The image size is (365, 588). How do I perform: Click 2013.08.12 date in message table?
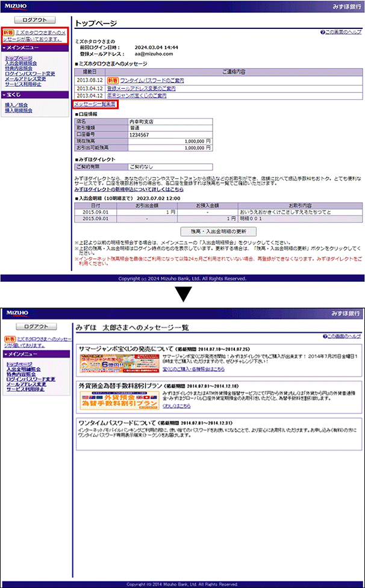coord(90,80)
